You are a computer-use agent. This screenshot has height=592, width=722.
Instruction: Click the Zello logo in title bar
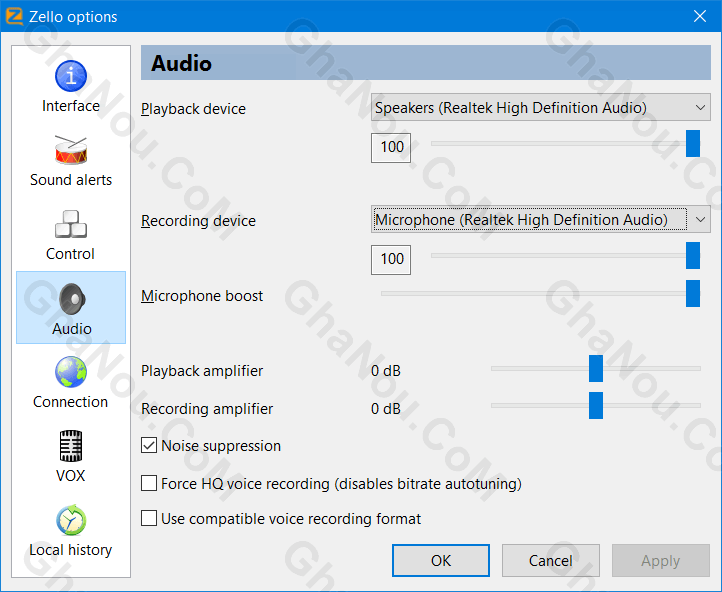click(x=14, y=16)
